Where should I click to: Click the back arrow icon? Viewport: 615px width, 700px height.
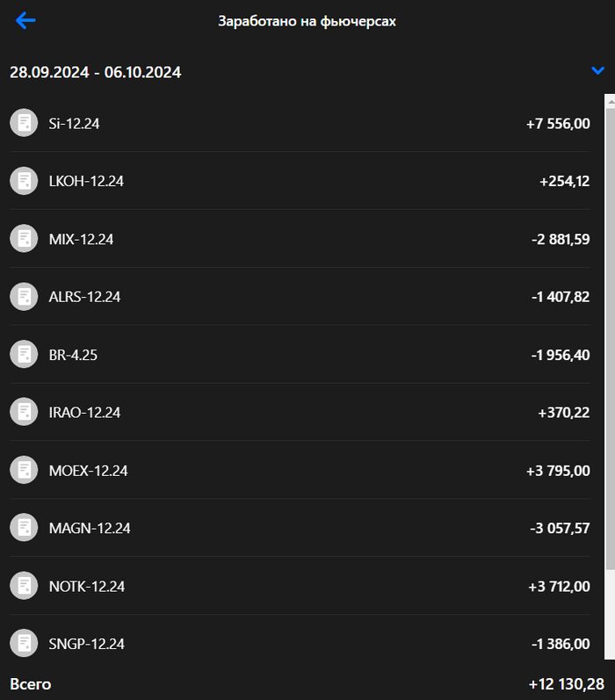pos(25,21)
